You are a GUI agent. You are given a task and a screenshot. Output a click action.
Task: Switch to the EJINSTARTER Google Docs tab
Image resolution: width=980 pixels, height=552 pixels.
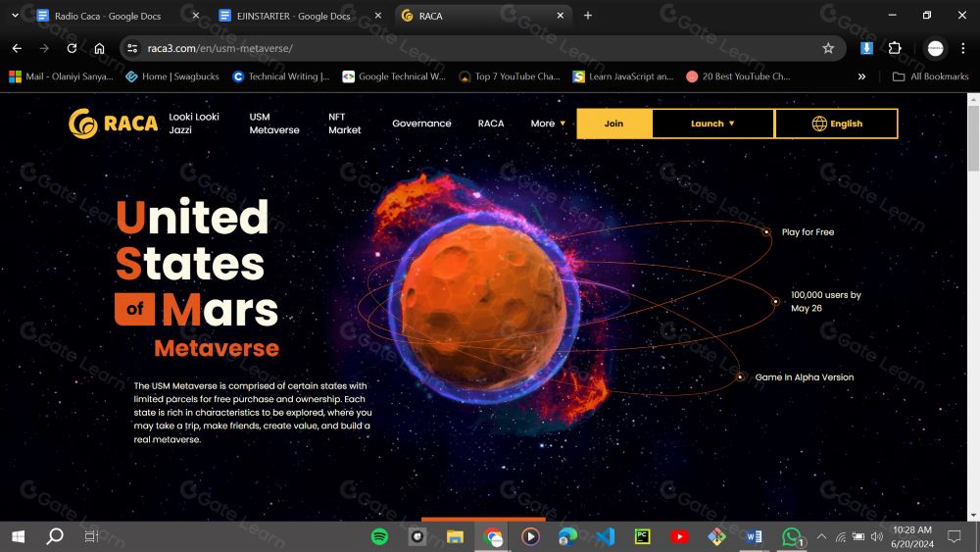(294, 16)
